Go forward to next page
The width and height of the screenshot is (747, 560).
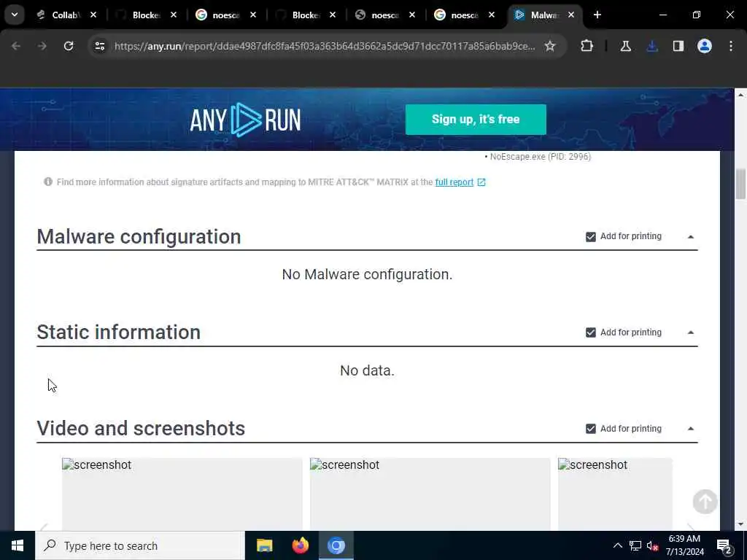click(x=42, y=46)
